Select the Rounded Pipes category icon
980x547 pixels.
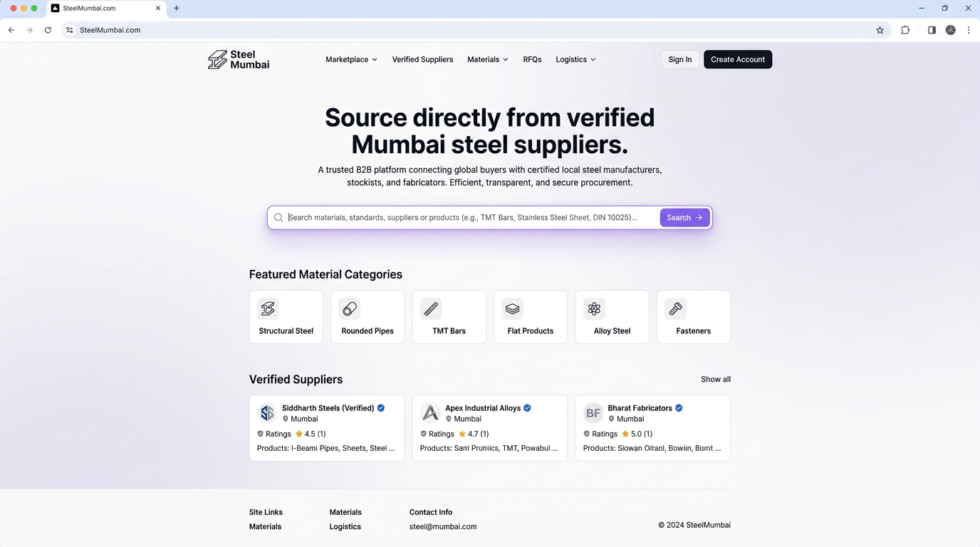click(350, 308)
